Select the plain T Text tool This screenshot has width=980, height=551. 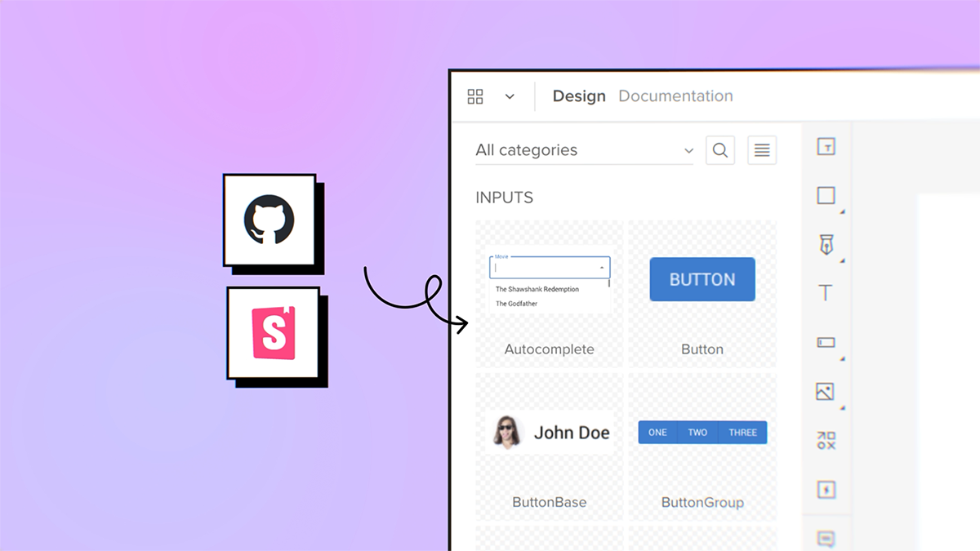pos(826,293)
